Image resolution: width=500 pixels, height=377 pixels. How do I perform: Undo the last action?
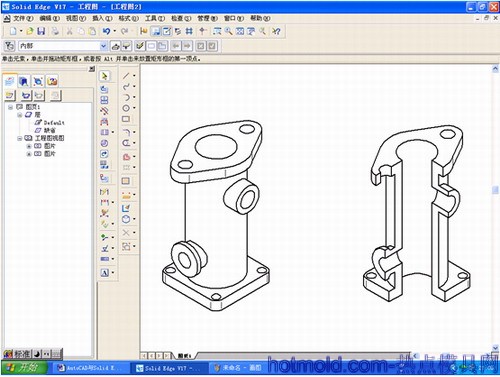106,31
